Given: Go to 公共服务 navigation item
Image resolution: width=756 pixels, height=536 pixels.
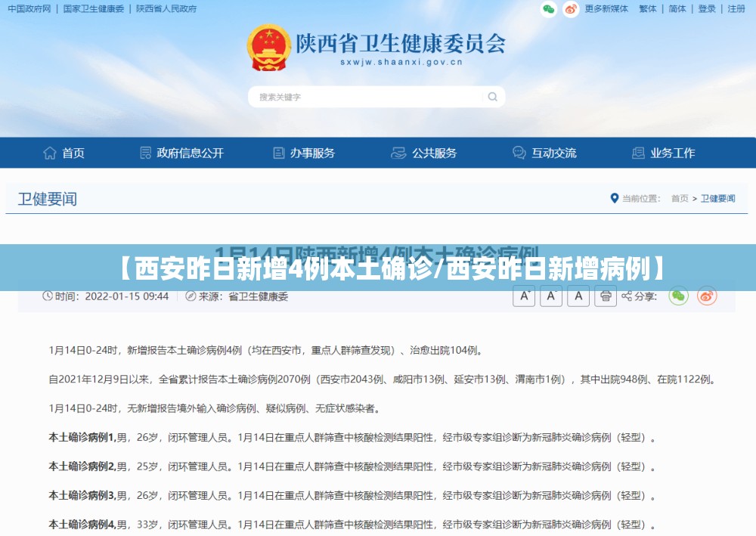Looking at the screenshot, I should tap(423, 153).
